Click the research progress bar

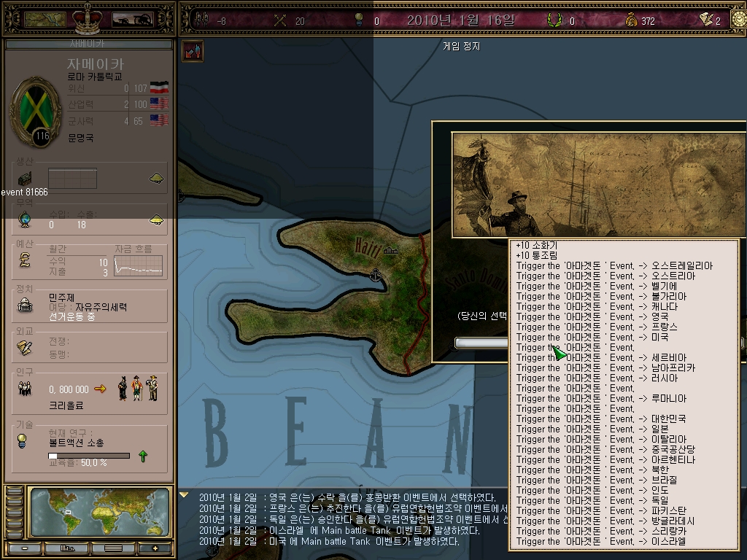[x=89, y=456]
